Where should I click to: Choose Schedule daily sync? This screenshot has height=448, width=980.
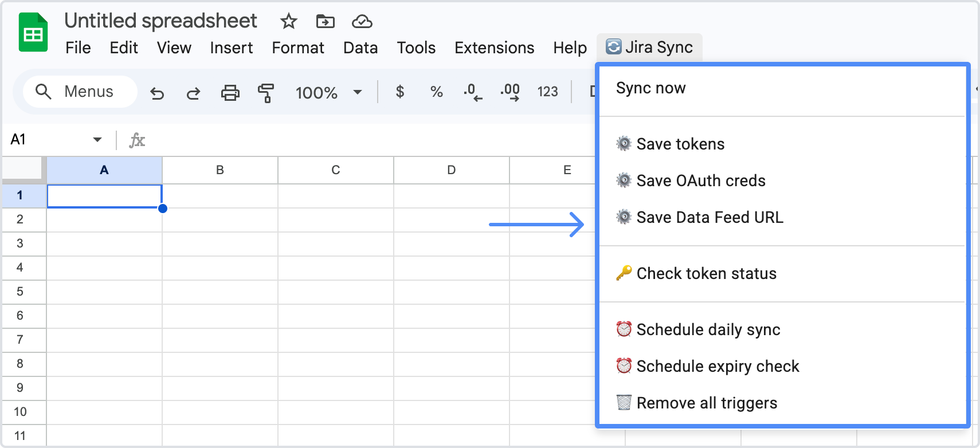(x=782, y=329)
